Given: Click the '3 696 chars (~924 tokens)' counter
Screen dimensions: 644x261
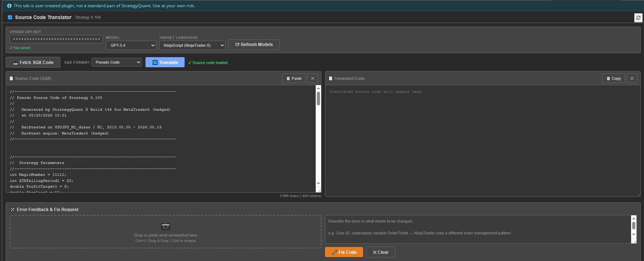Looking at the screenshot, I should point(301,196).
